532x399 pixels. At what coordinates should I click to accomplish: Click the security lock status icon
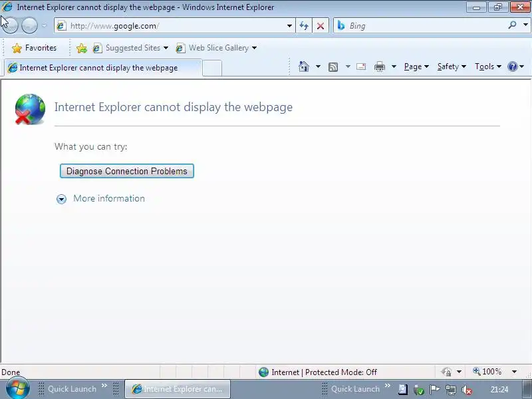point(446,372)
